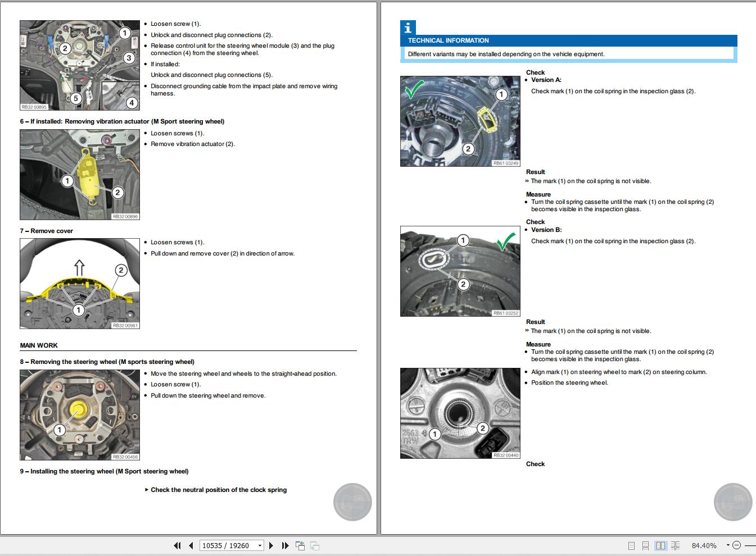Click the 84.40% zoom display

[x=704, y=545]
